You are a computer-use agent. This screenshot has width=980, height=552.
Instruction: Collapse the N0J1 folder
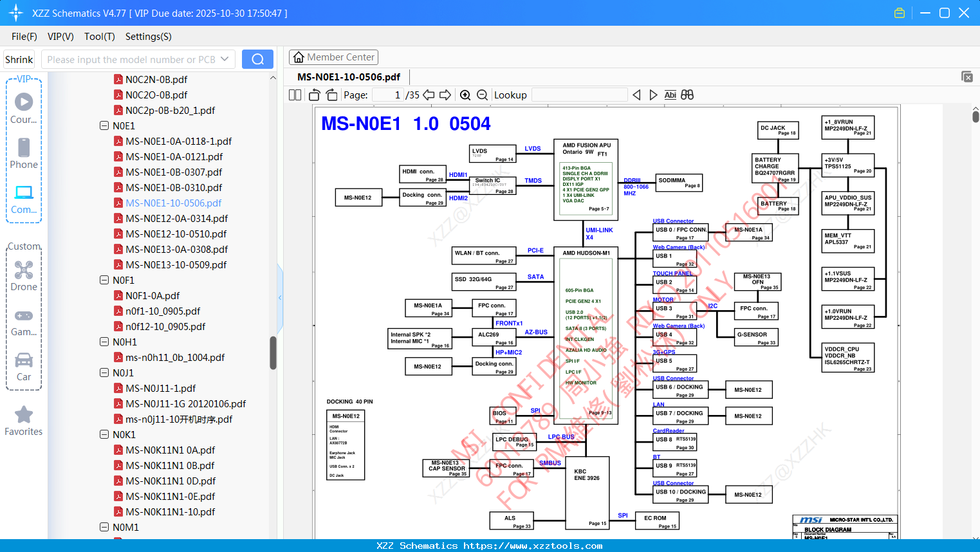(104, 373)
